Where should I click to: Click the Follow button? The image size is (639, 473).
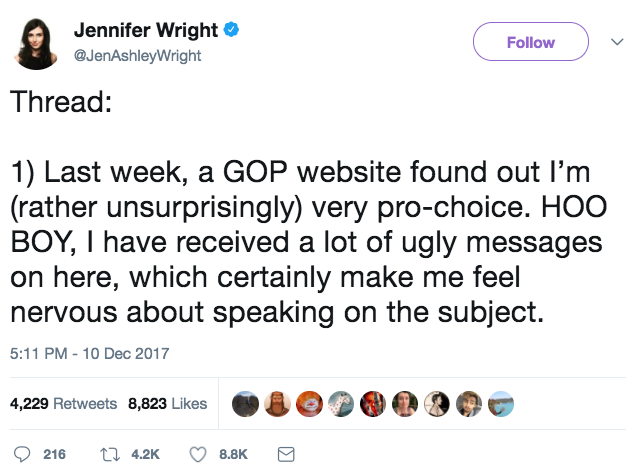530,42
